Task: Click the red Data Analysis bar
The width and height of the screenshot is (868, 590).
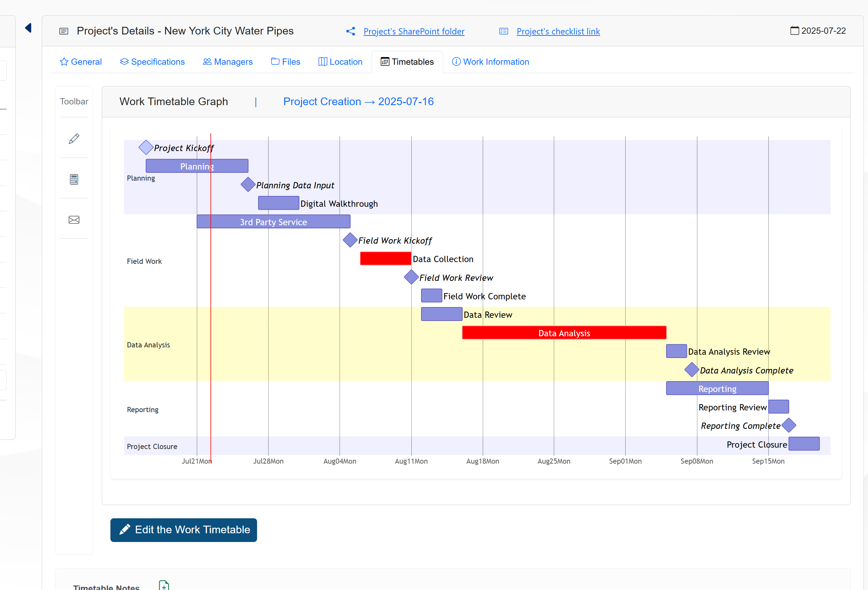Action: 564,333
